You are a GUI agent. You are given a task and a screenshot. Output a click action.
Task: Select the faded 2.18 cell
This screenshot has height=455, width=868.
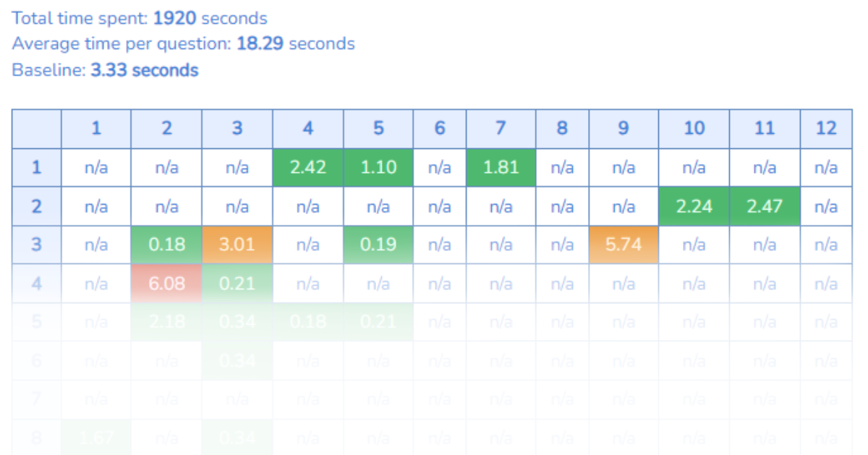(166, 321)
